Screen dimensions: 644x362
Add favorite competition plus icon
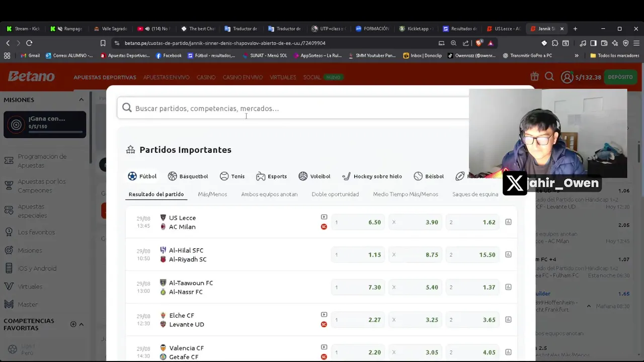(73, 324)
